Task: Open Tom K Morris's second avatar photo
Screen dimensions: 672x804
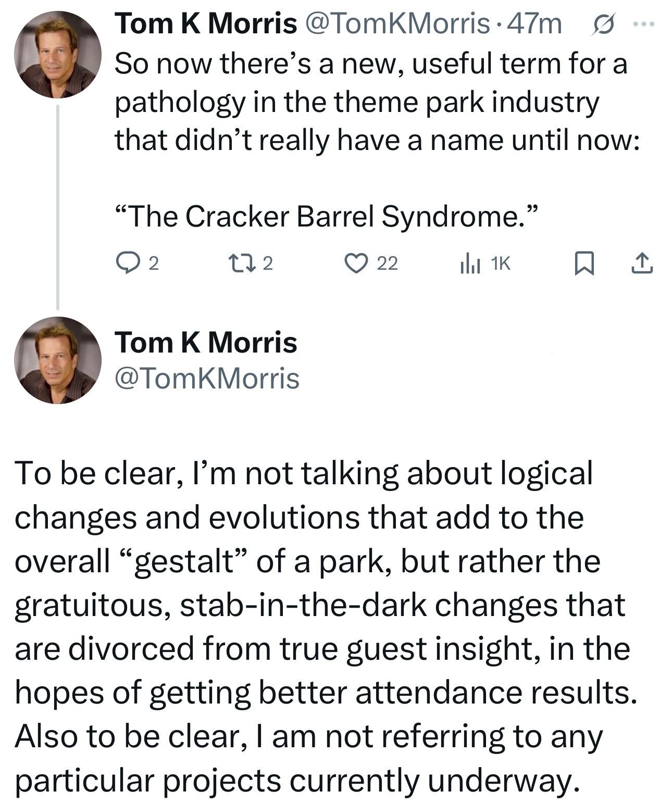Action: [x=57, y=360]
